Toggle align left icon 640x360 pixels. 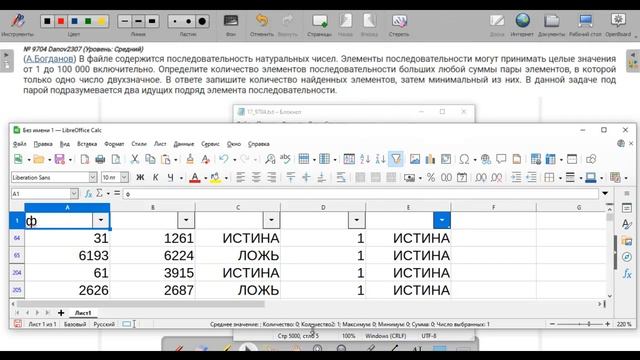coord(240,178)
